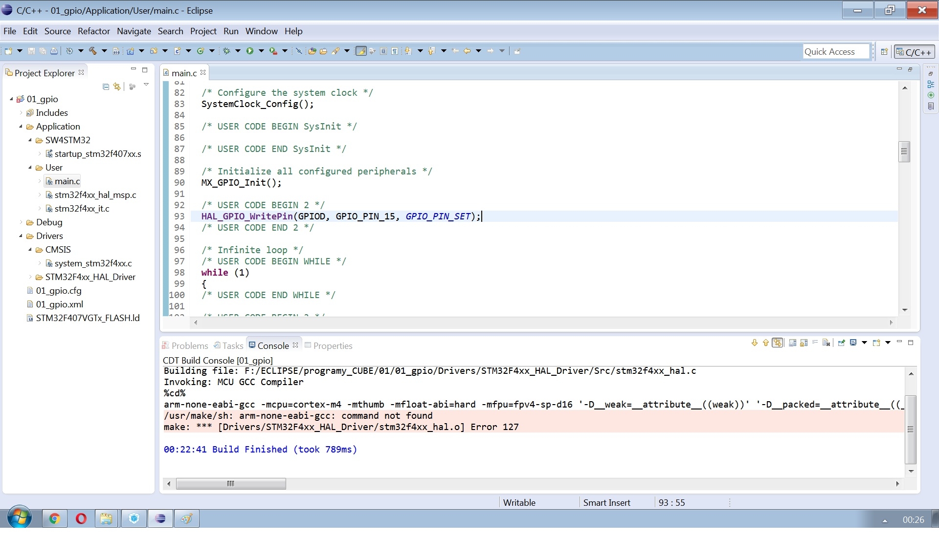Click the New Source Folder icon

pyautogui.click(x=154, y=51)
